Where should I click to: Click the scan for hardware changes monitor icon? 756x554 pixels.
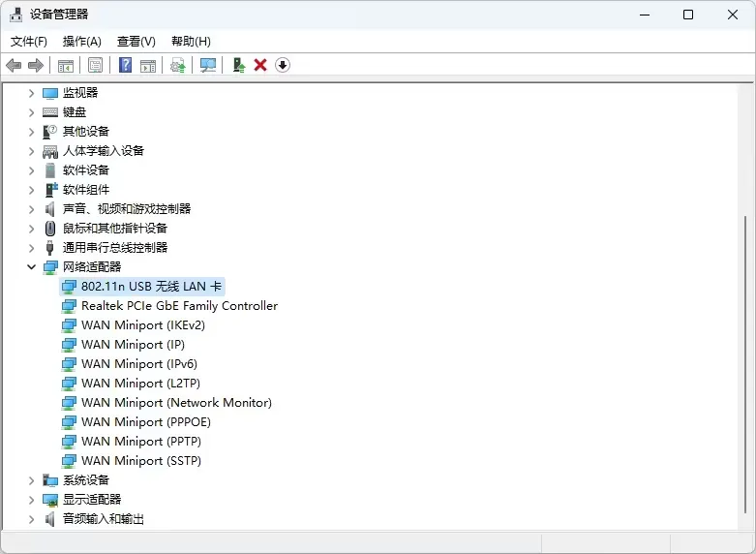(207, 65)
